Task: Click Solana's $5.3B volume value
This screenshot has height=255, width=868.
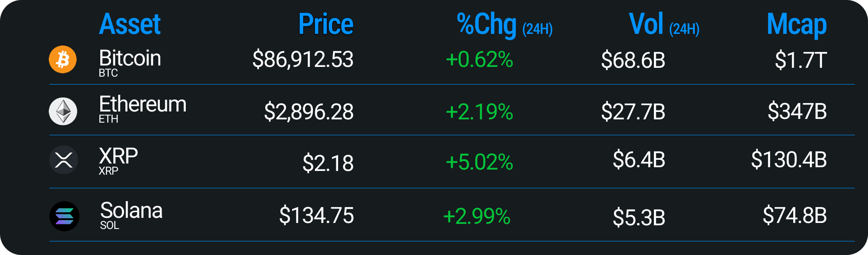Action: pyautogui.click(x=639, y=217)
